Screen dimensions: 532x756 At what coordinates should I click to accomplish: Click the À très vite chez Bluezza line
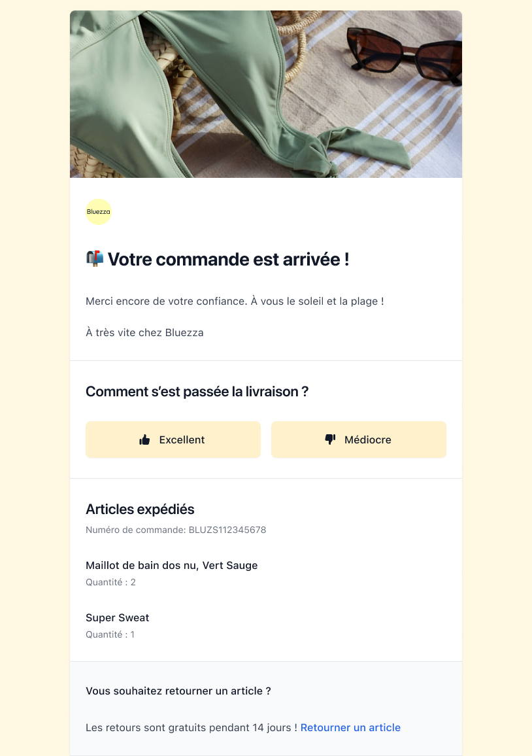pos(144,333)
